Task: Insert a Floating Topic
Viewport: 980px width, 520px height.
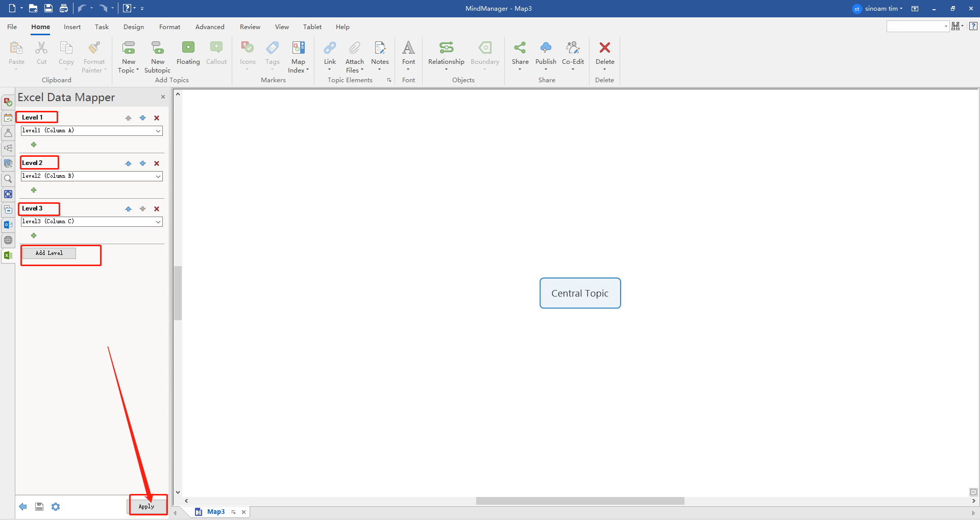Action: click(188, 53)
